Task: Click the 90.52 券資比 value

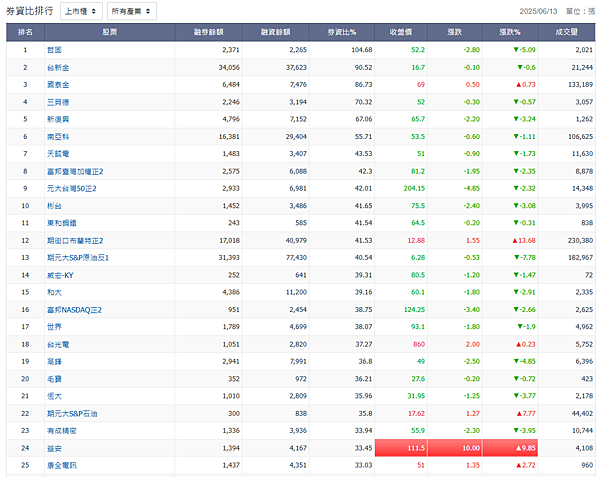Action: (x=364, y=67)
